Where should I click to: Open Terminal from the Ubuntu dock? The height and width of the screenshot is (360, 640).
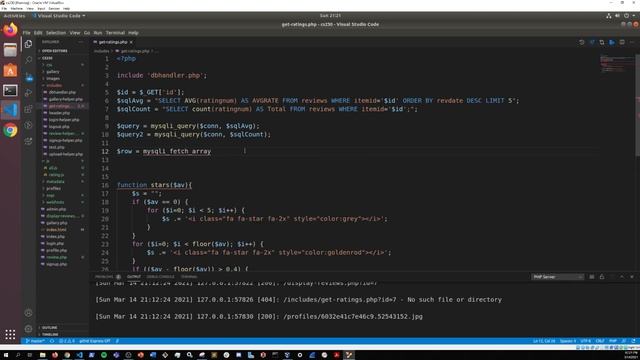pyautogui.click(x=10, y=90)
